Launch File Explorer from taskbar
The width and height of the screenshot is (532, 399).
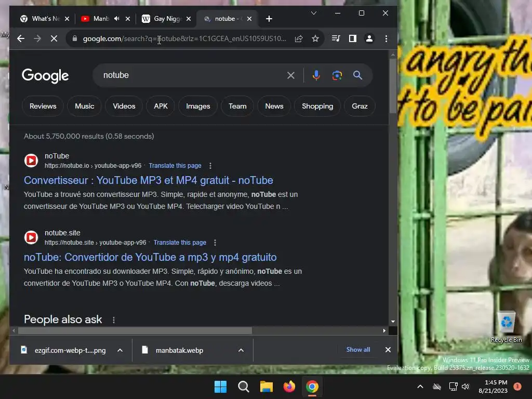coord(267,387)
